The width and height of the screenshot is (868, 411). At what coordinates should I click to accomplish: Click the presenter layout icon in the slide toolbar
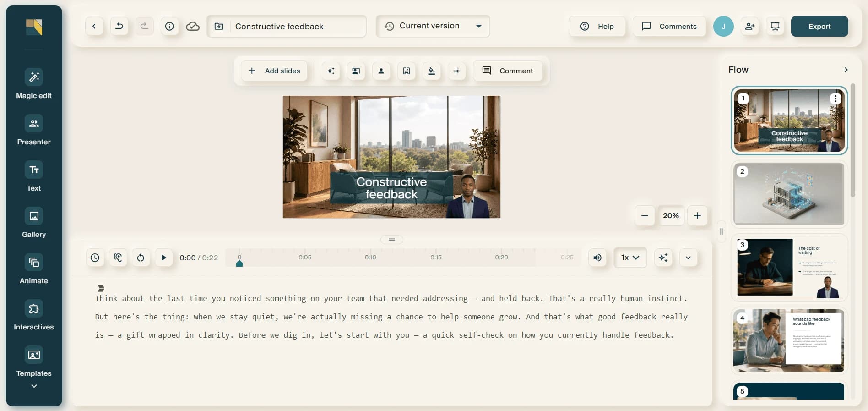click(x=356, y=71)
